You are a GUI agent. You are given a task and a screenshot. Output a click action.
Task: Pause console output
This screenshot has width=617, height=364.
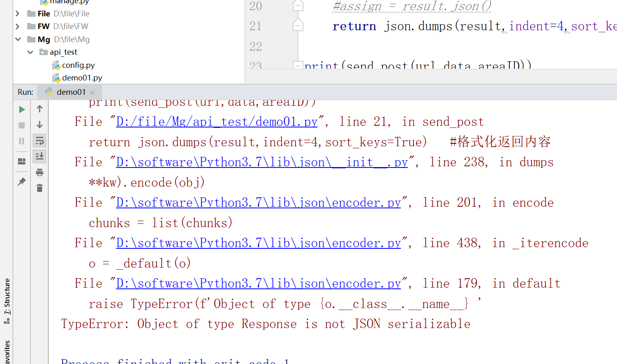tap(22, 141)
